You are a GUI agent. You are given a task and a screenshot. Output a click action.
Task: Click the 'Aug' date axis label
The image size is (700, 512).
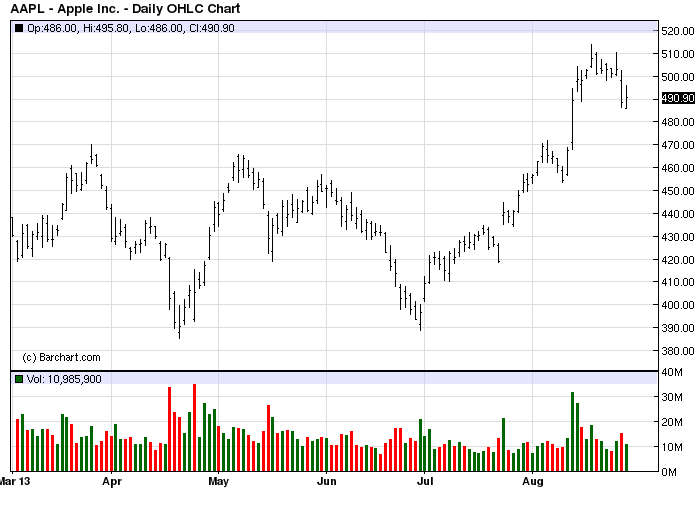[533, 482]
